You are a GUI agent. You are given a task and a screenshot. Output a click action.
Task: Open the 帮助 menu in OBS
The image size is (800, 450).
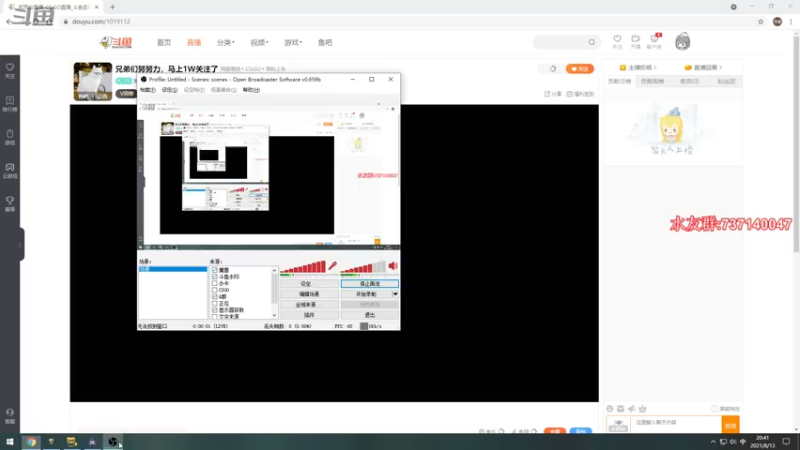251,90
